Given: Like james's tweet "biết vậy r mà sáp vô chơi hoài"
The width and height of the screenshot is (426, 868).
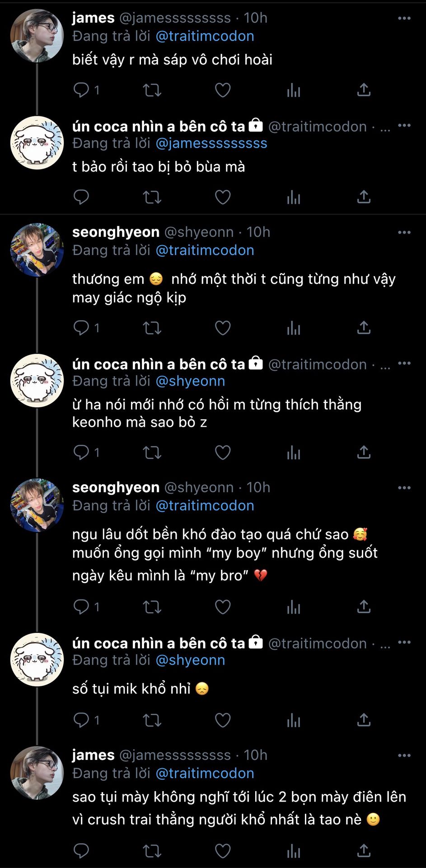Looking at the screenshot, I should 223,90.
